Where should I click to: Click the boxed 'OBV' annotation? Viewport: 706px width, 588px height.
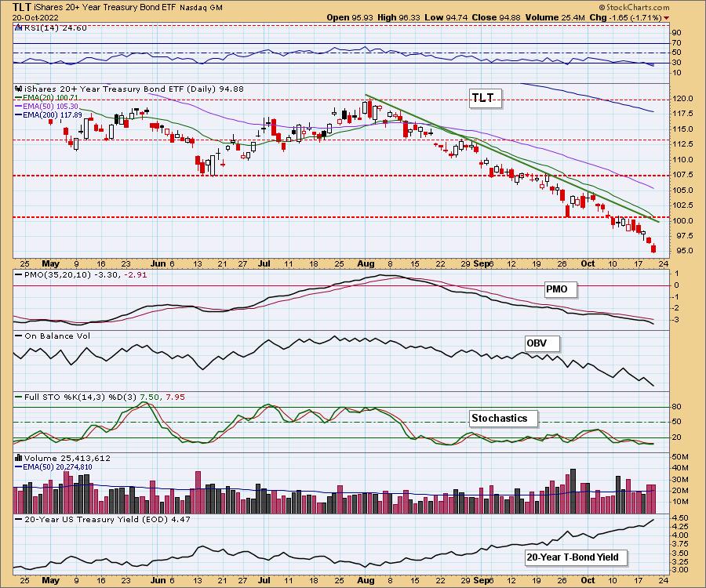pos(541,343)
